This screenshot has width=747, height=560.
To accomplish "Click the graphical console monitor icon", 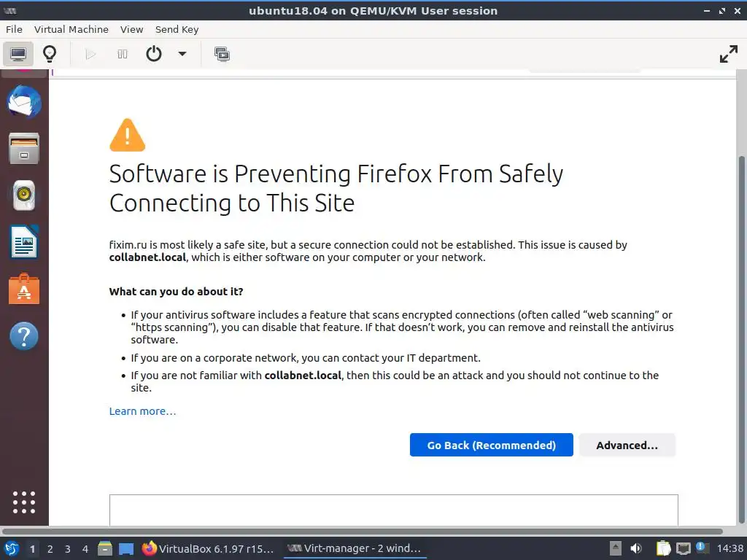I will pyautogui.click(x=18, y=54).
